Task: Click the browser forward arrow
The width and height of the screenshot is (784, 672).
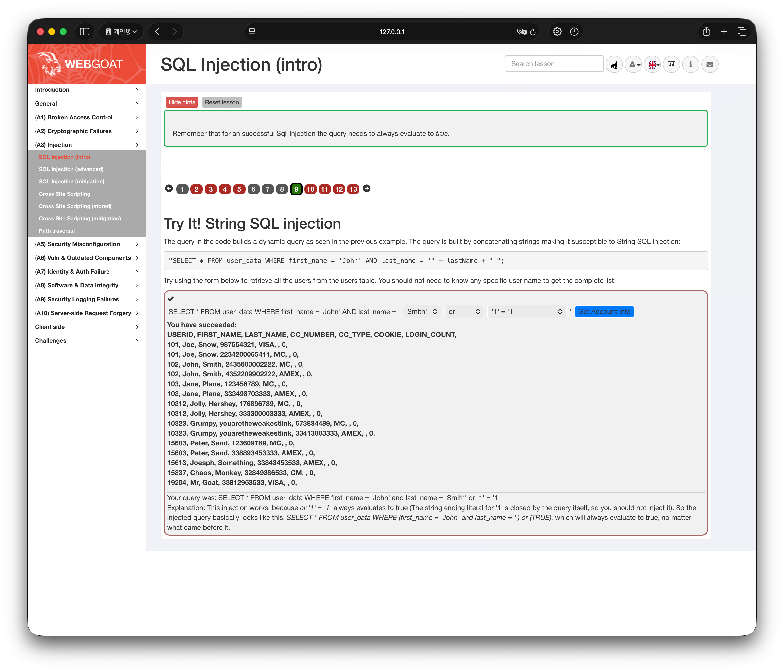Action: tap(175, 31)
